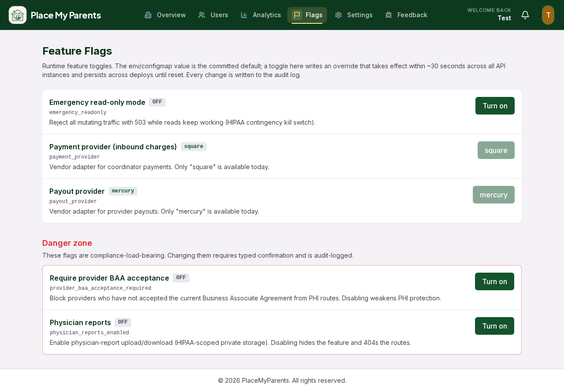Click the Emergency read-only mode title
This screenshot has height=392, width=564.
(97, 102)
